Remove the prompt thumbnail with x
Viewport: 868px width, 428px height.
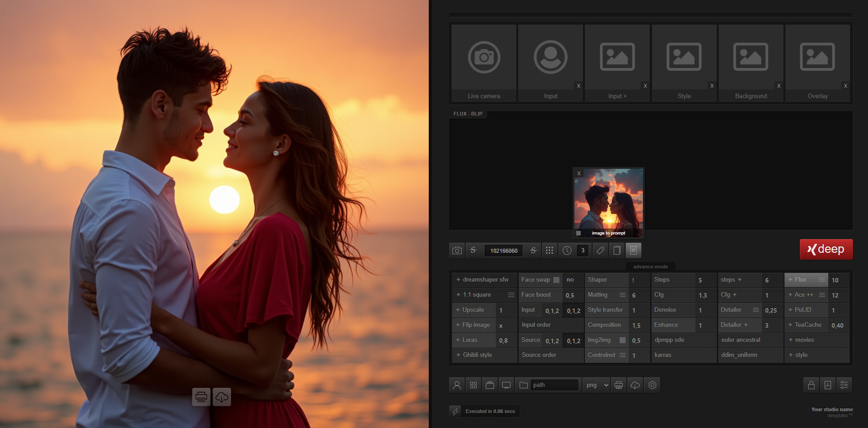coord(579,173)
